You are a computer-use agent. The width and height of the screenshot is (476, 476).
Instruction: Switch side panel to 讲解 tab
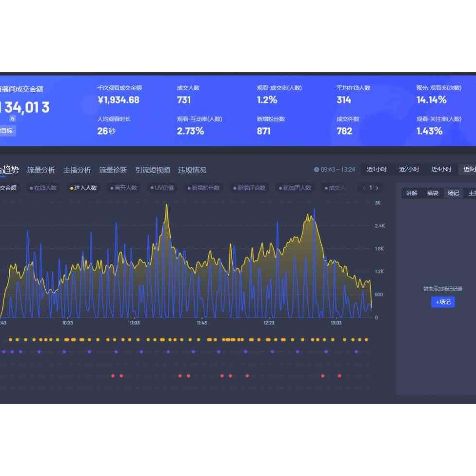point(412,193)
